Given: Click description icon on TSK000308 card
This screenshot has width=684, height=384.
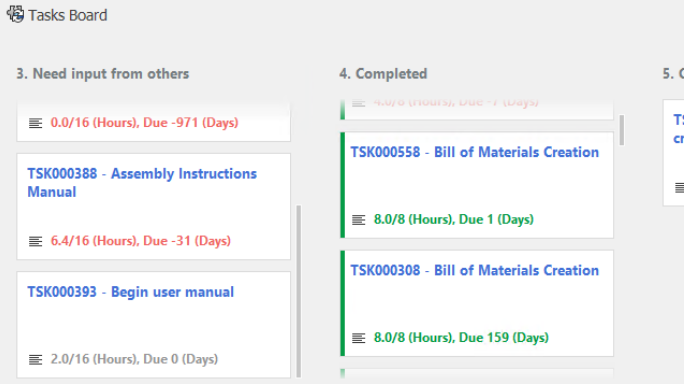Looking at the screenshot, I should [x=359, y=338].
